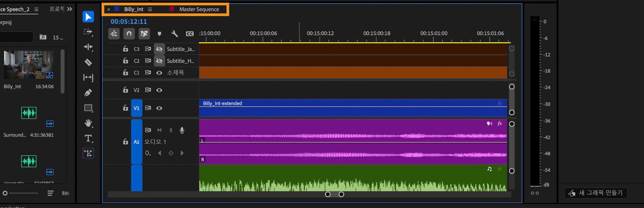The image size is (644, 208).
Task: Toggle lock on C2 subtitle track
Action: 125,61
